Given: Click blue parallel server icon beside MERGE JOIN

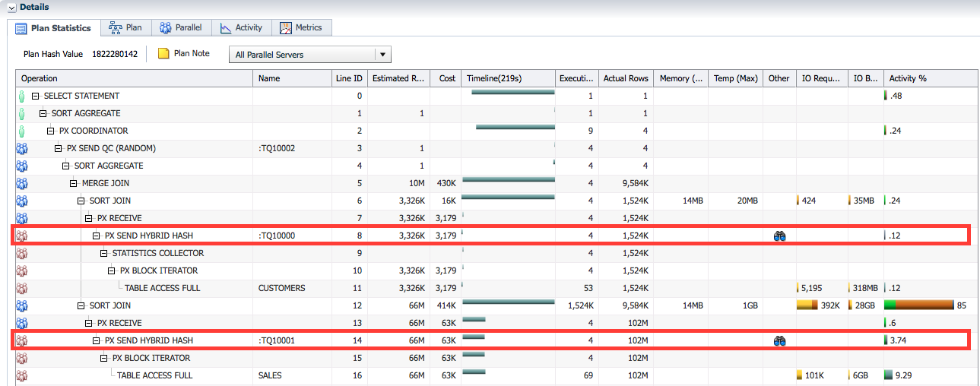Looking at the screenshot, I should (21, 184).
